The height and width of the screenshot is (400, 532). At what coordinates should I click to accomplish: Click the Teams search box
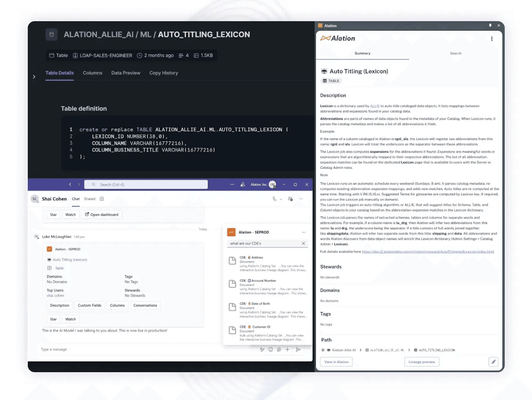click(x=146, y=185)
